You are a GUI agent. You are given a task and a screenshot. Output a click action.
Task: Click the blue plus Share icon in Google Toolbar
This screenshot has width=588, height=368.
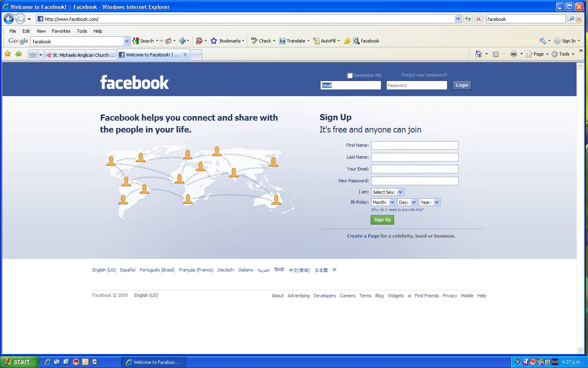click(x=183, y=41)
